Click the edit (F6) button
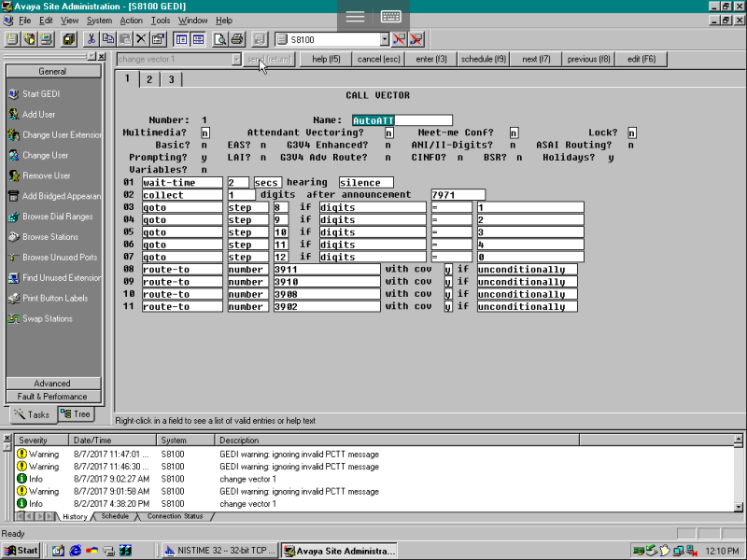This screenshot has width=747, height=560. 641,60
